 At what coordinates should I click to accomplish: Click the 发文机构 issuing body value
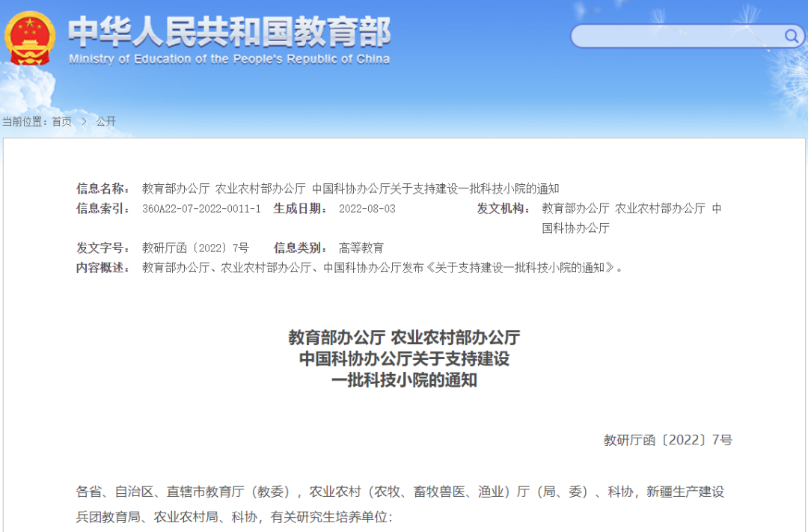[631, 218]
